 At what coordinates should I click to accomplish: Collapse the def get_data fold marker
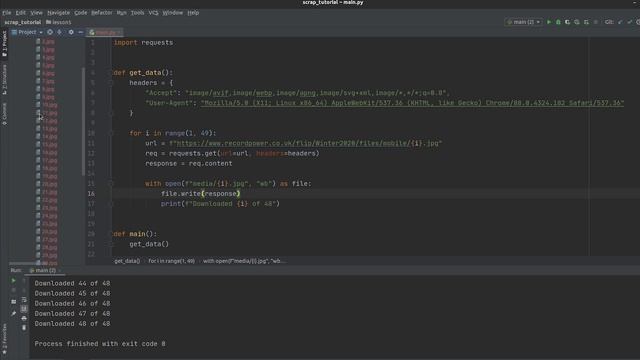111,73
